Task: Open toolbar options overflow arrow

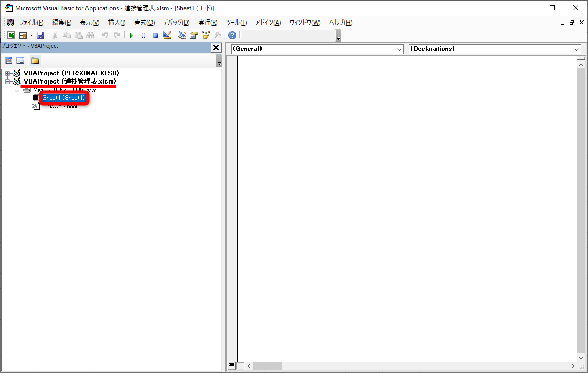Action: 339,36
